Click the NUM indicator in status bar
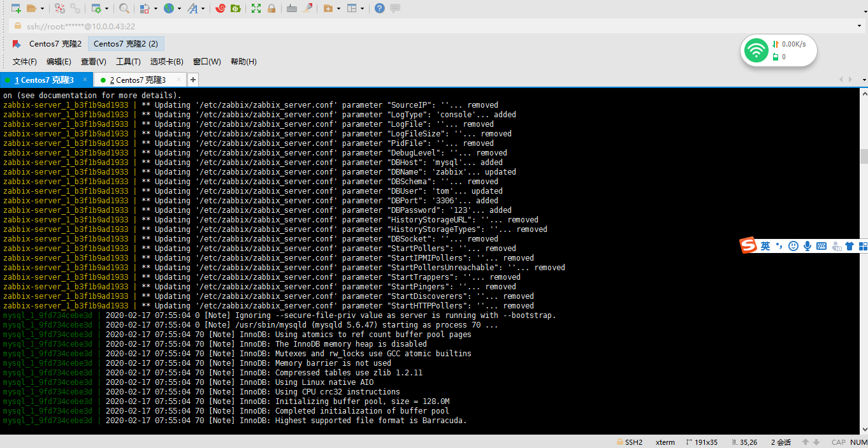This screenshot has height=448, width=868. tap(858, 442)
